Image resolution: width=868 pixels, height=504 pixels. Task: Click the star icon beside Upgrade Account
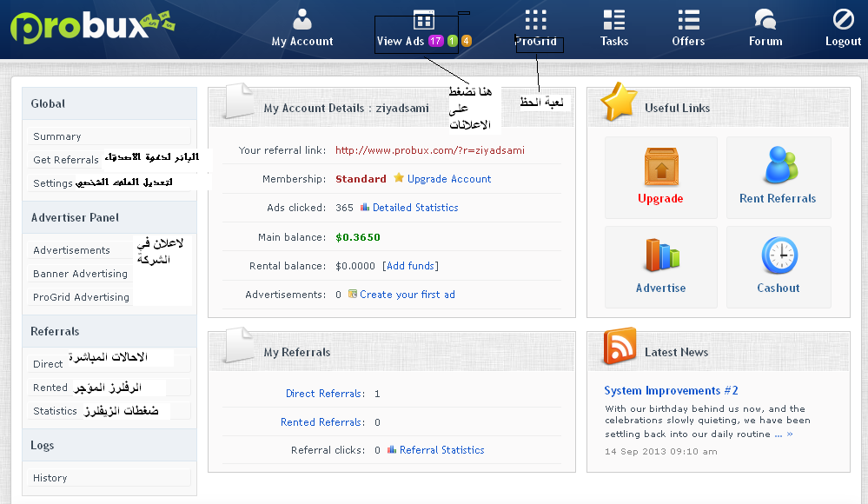click(x=399, y=178)
